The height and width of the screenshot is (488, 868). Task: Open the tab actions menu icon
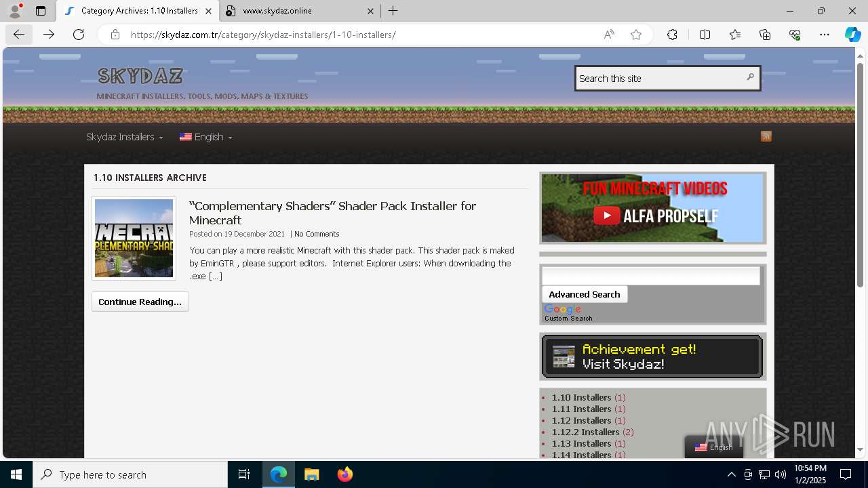point(41,11)
